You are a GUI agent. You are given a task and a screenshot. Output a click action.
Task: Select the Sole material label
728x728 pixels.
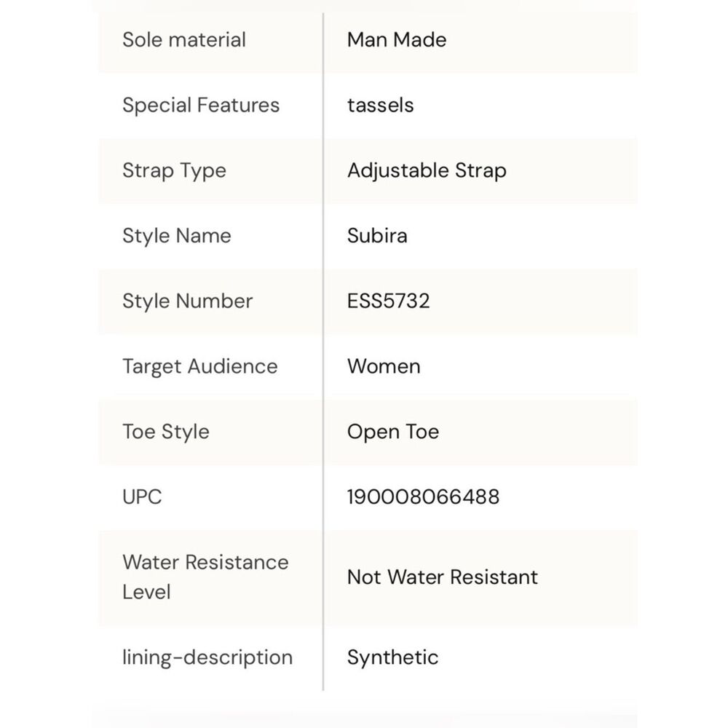(x=184, y=40)
